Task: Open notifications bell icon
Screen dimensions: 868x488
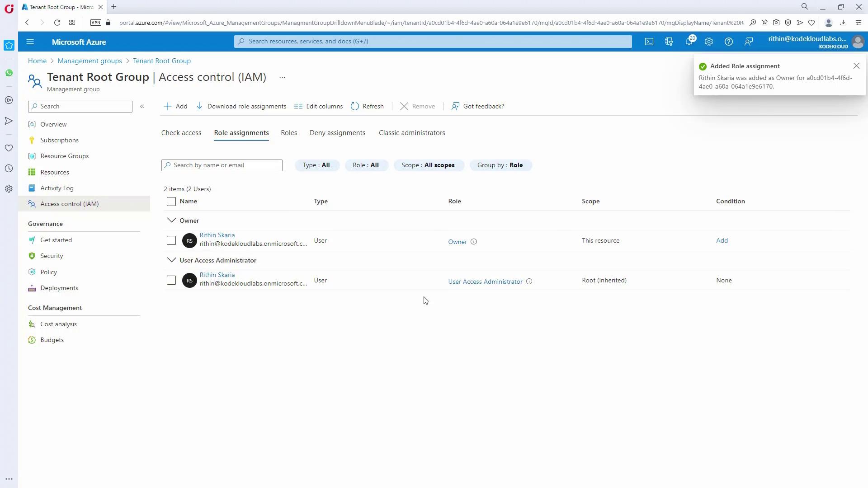Action: pos(689,42)
